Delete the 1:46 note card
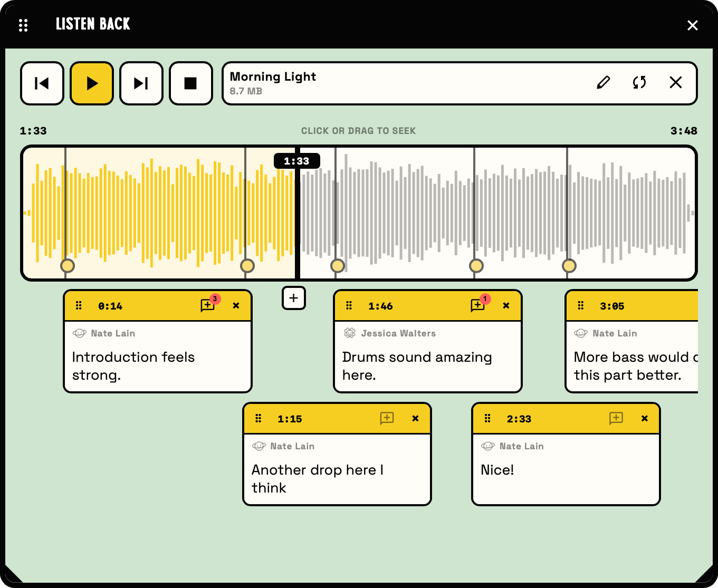Screen dimensions: 718x588 pos(506,305)
